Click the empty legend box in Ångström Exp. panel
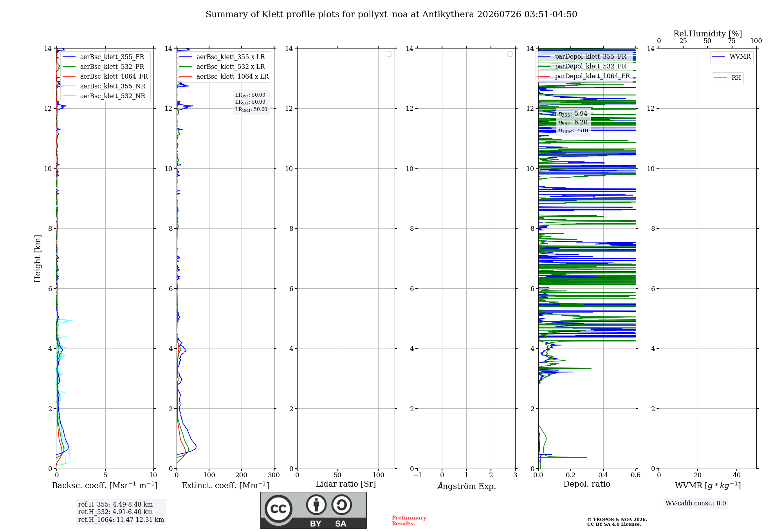This screenshot has height=532, width=783. pyautogui.click(x=510, y=54)
